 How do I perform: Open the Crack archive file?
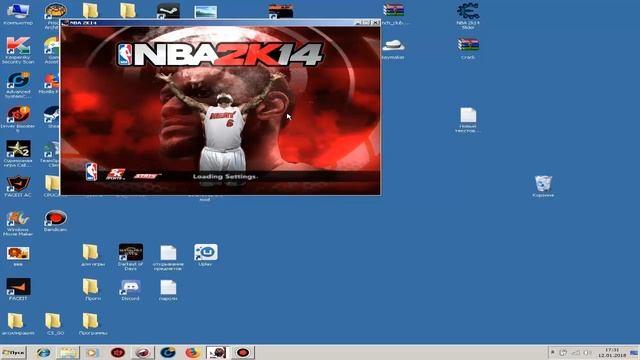[468, 48]
